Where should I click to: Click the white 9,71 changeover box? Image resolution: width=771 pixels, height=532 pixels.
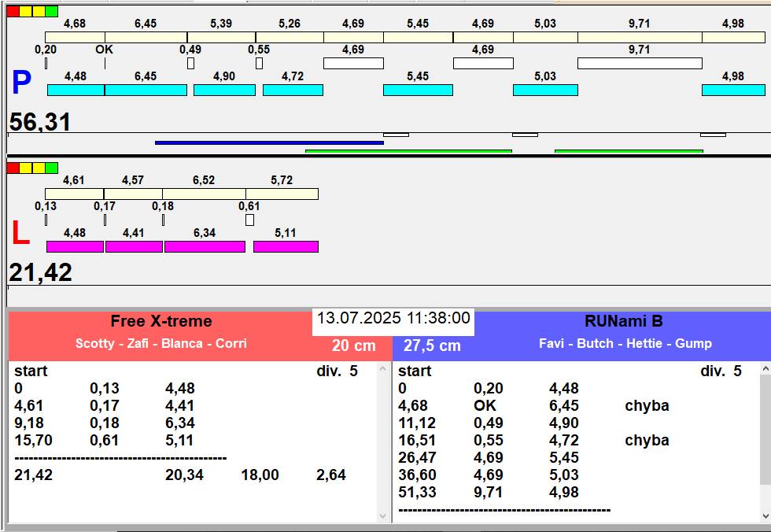pyautogui.click(x=640, y=63)
